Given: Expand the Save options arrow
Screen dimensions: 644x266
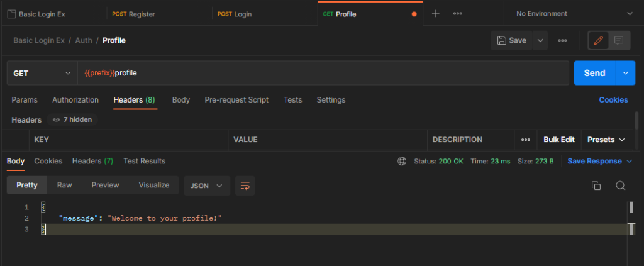Looking at the screenshot, I should [540, 40].
